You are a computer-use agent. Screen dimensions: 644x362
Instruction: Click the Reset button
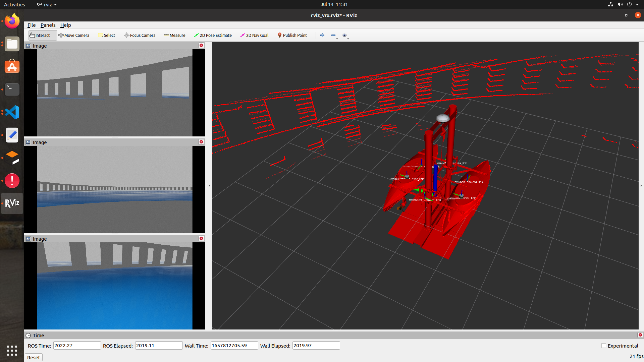click(34, 357)
